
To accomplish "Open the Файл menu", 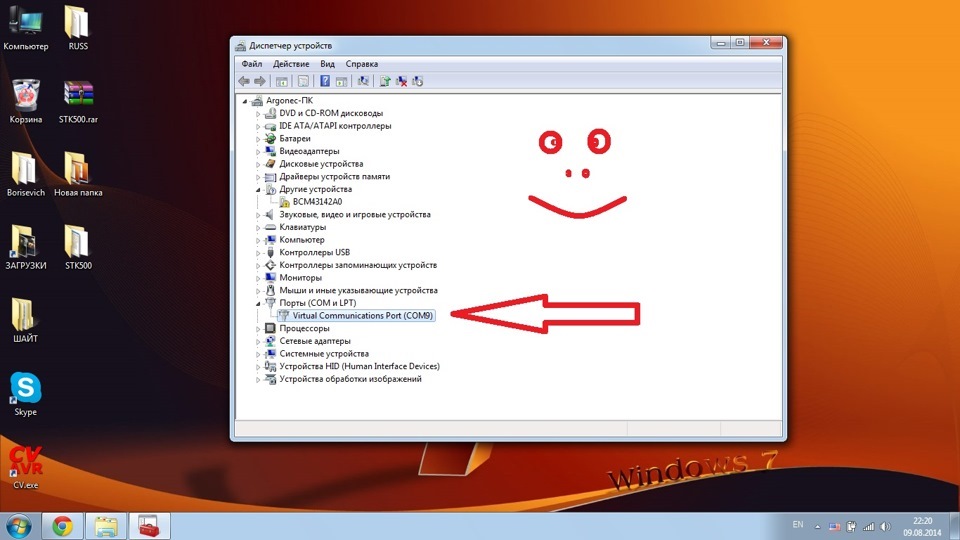I will pyautogui.click(x=252, y=64).
